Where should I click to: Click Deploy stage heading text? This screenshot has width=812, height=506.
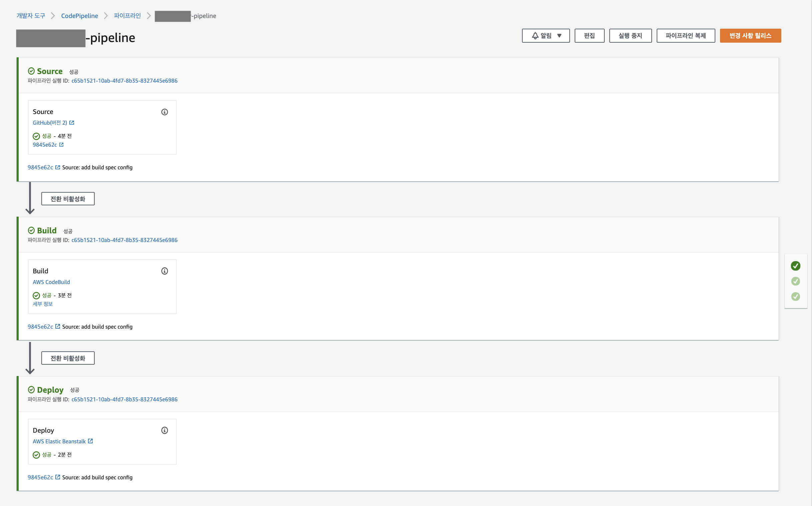tap(50, 390)
